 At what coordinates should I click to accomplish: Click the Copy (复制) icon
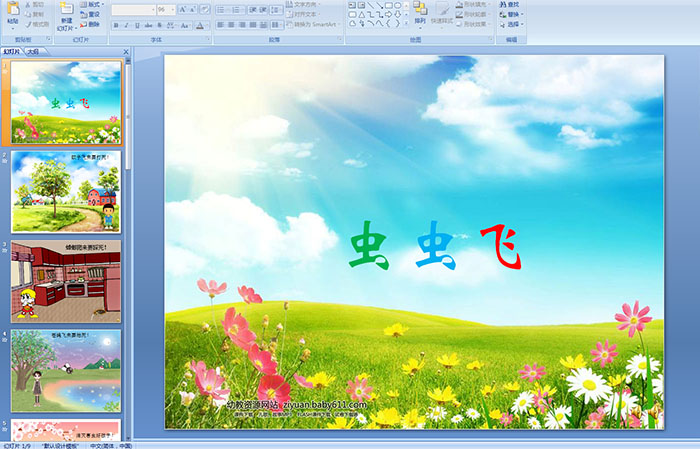pyautogui.click(x=29, y=14)
